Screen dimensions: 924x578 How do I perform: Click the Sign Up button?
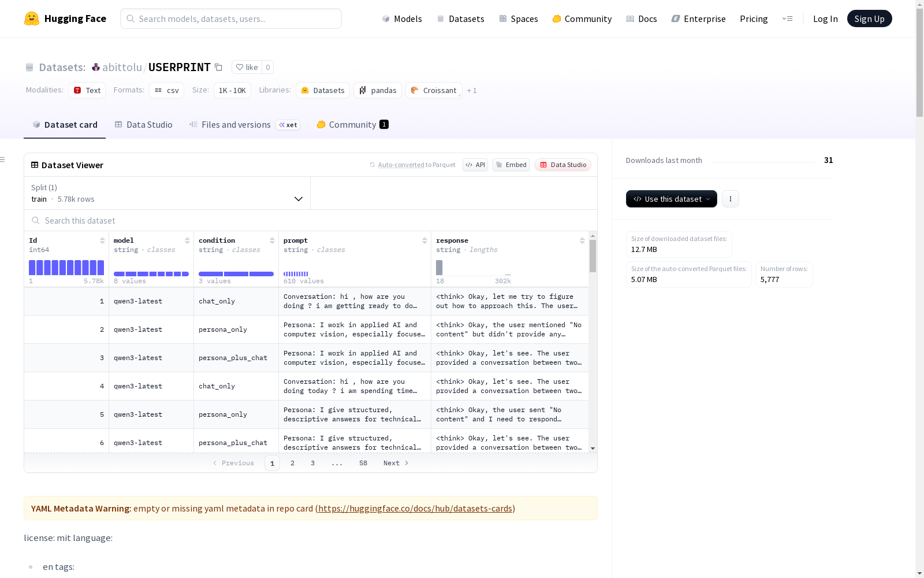(870, 18)
